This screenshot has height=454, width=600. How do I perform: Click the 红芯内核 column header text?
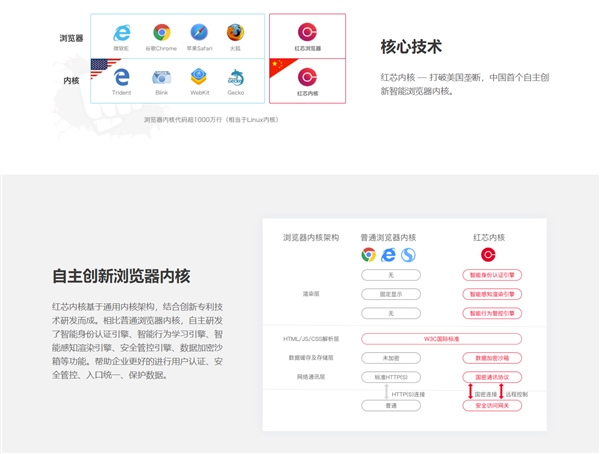(x=489, y=237)
